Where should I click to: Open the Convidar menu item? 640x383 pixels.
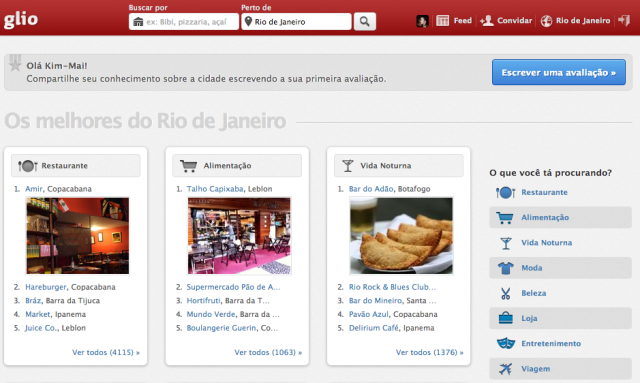[514, 20]
